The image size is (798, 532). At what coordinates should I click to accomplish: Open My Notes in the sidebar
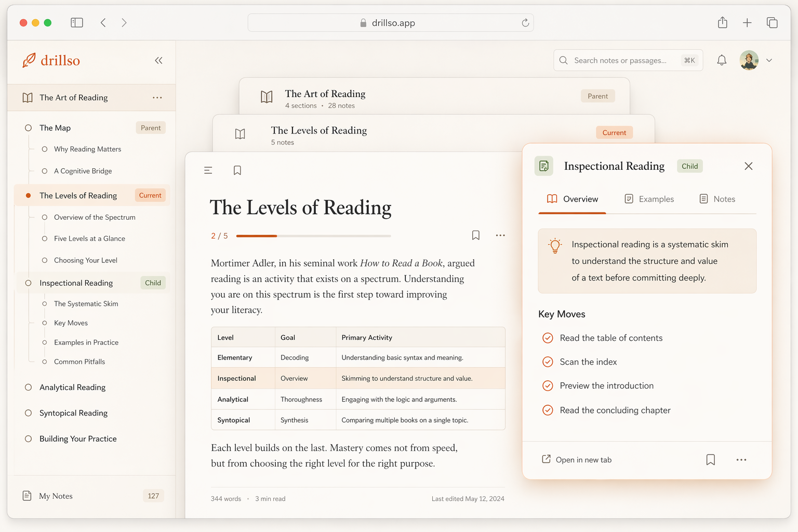coord(56,496)
